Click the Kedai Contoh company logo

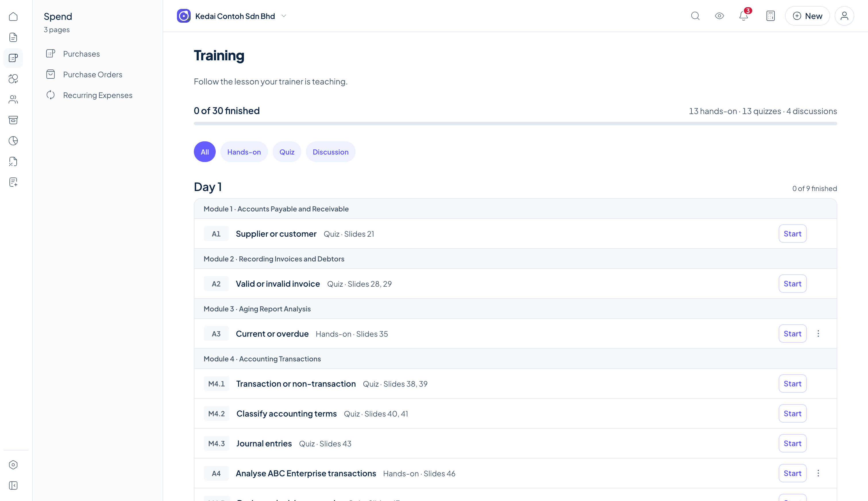pos(183,16)
